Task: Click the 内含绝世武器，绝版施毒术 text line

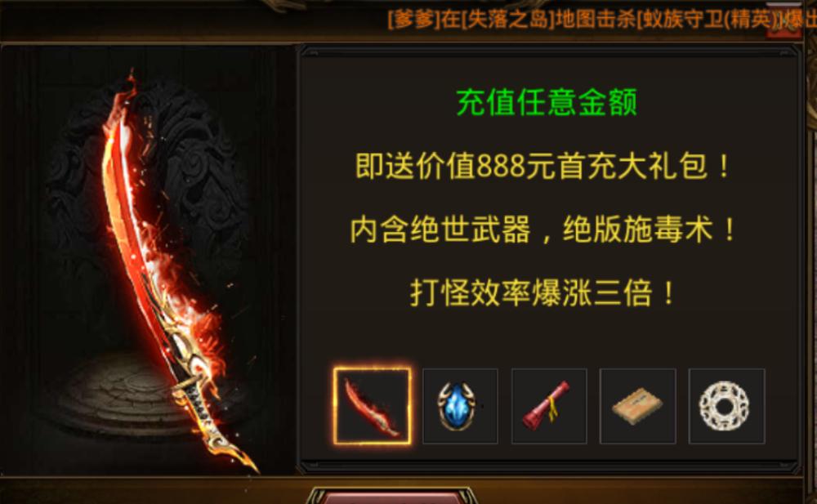Action: coord(544,230)
